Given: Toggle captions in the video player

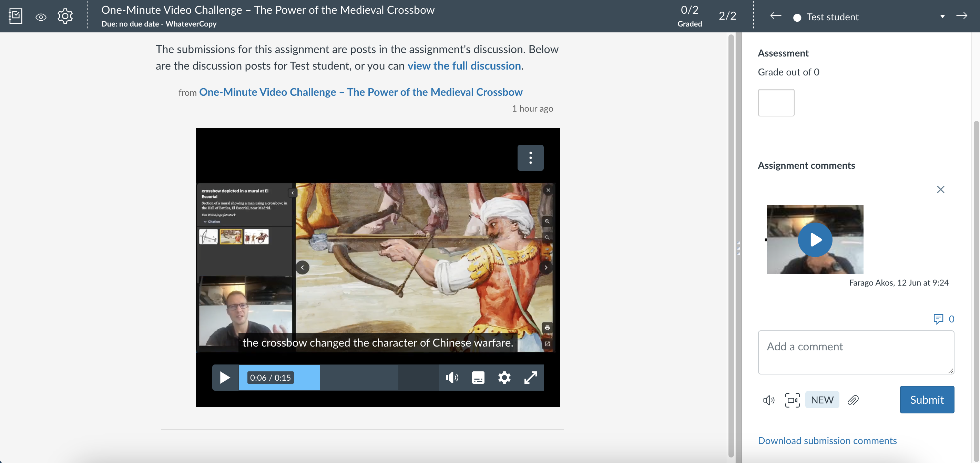Looking at the screenshot, I should coord(478,378).
